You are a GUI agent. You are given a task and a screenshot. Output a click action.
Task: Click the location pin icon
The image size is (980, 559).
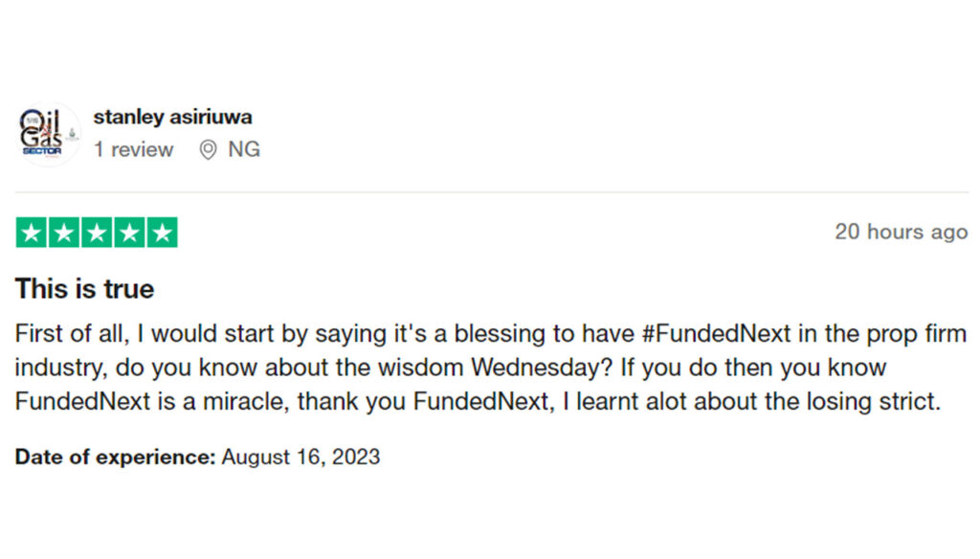208,150
